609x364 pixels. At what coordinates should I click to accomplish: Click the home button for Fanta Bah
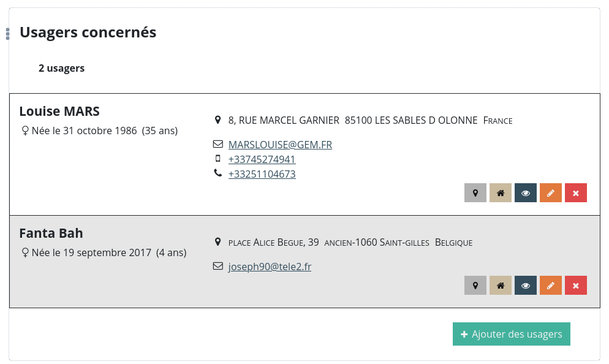501,285
